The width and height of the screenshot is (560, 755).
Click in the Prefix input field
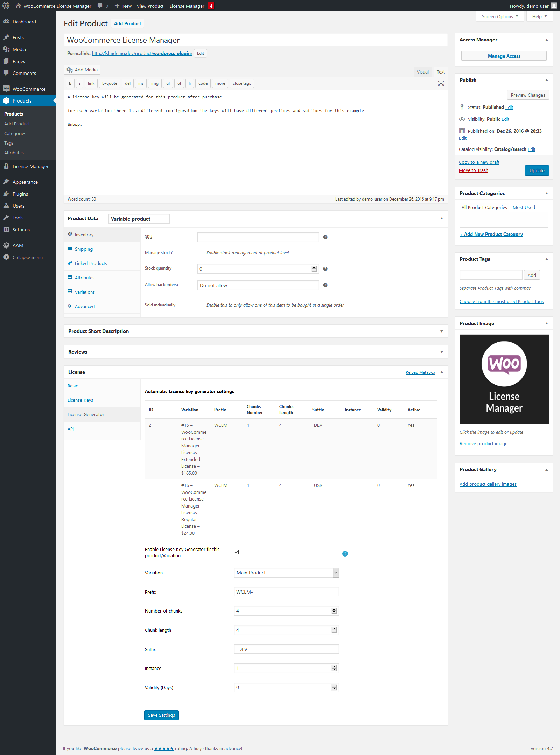[x=287, y=592]
